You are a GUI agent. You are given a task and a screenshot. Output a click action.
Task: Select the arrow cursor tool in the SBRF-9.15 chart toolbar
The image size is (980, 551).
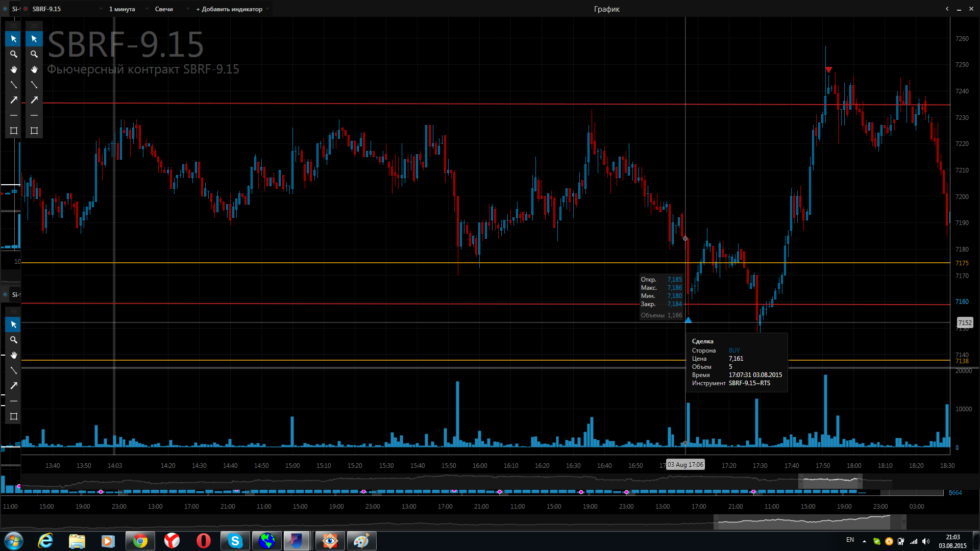[34, 39]
